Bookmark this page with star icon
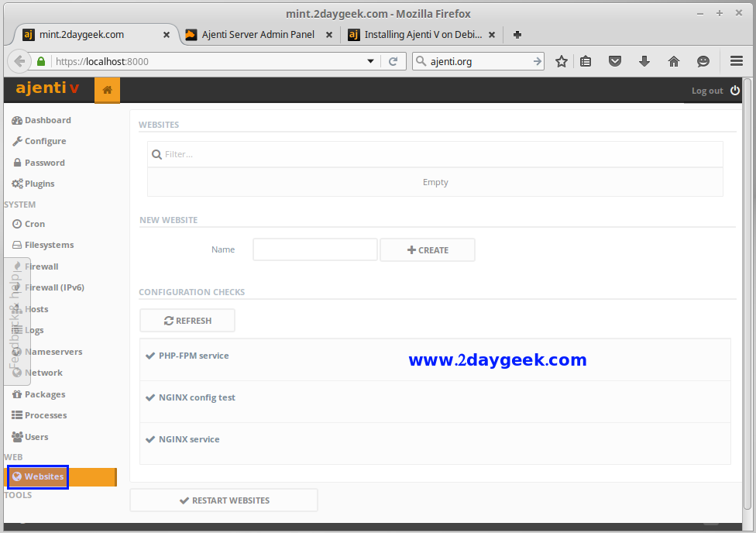Screen dimensions: 756x533 (562, 61)
